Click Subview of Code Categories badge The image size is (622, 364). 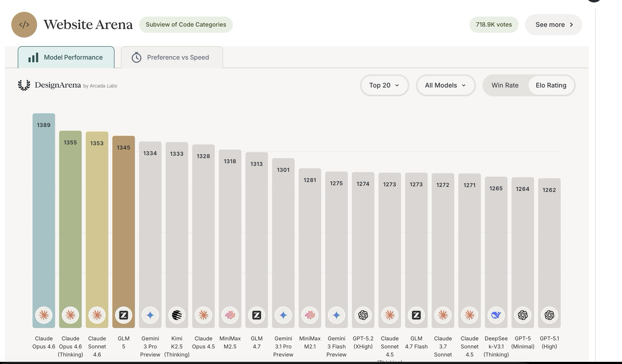tap(186, 25)
